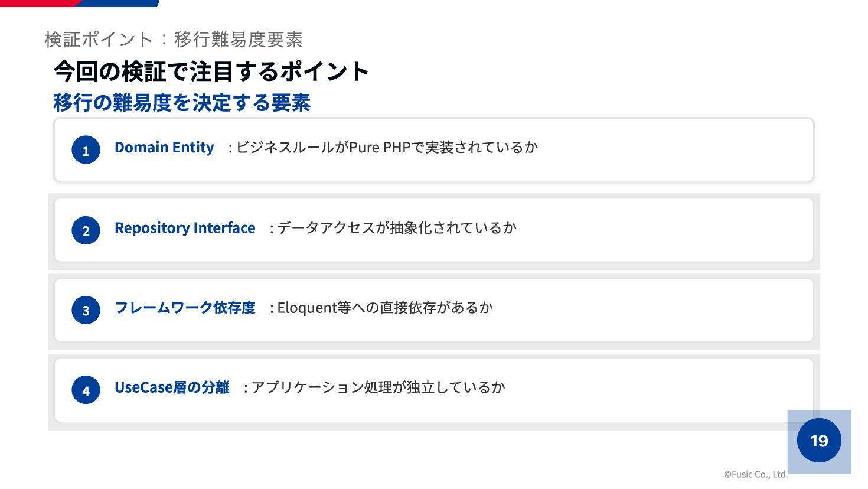Click the blue subtitle 移行の難易度を決定する要素

[182, 103]
